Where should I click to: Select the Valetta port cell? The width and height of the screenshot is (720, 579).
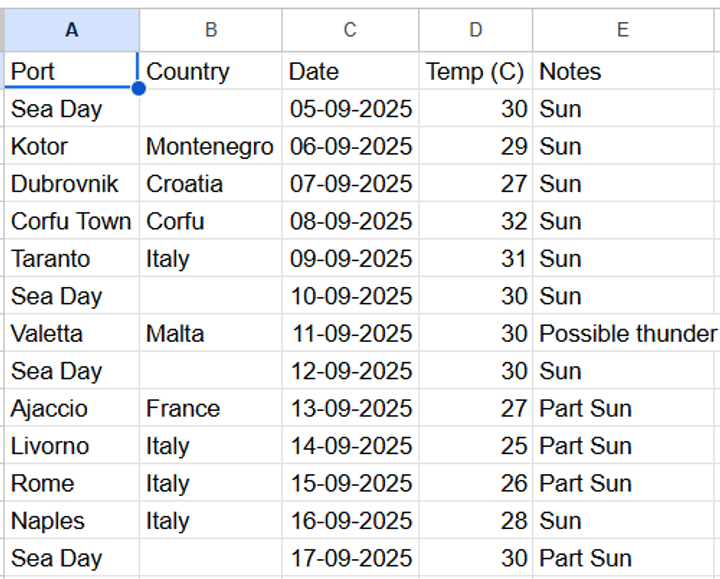tap(72, 333)
